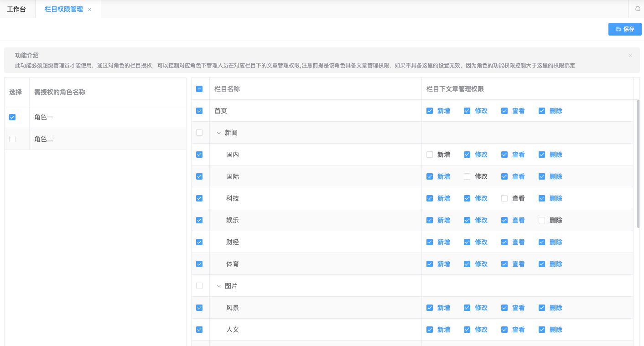Collapse the 图片 tree node arrow

coord(219,286)
